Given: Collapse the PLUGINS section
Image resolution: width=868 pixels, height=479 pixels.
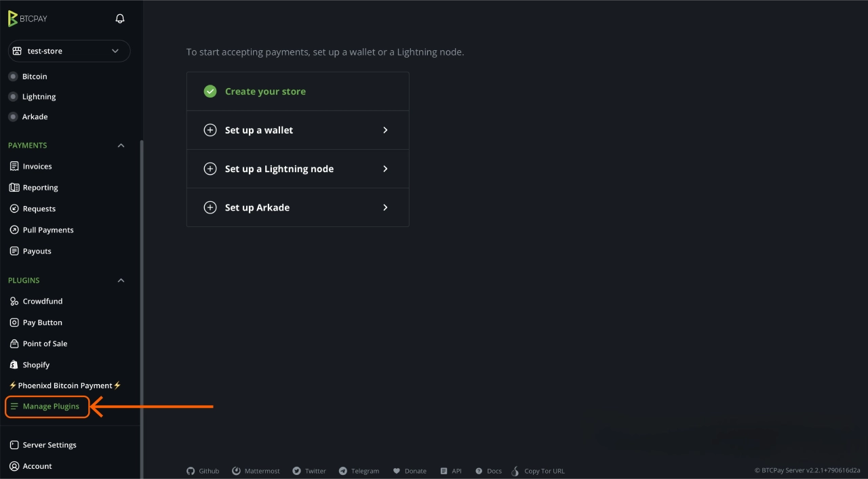Looking at the screenshot, I should click(x=121, y=280).
